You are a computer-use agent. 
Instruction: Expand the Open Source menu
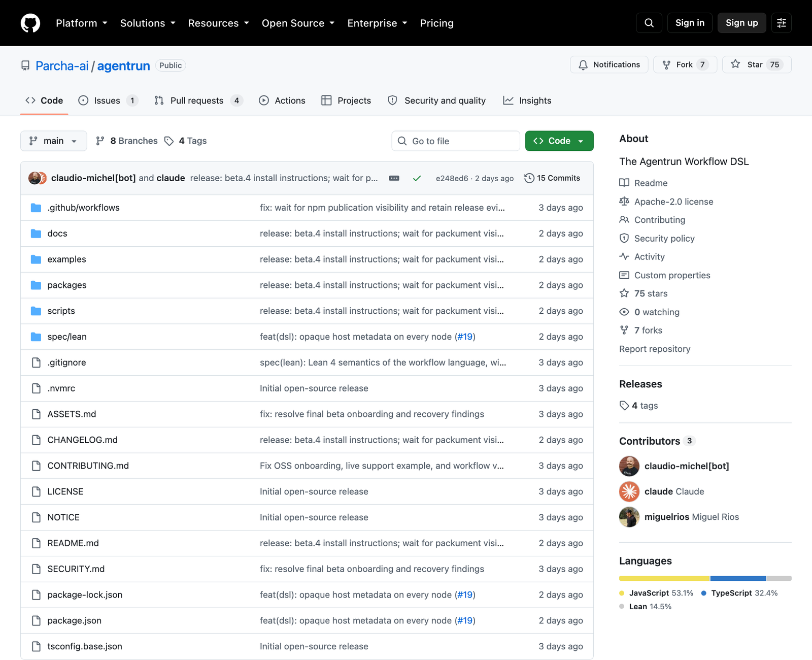298,23
